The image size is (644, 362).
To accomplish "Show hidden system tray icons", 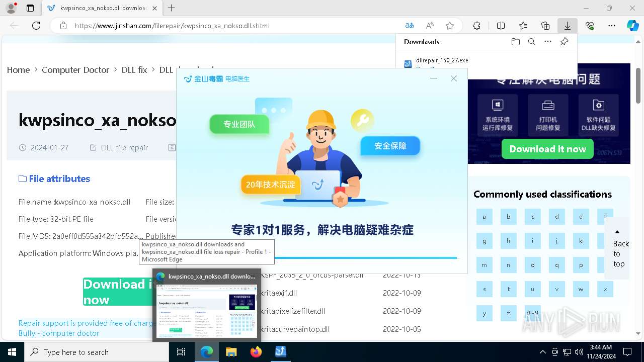I will [542, 352].
